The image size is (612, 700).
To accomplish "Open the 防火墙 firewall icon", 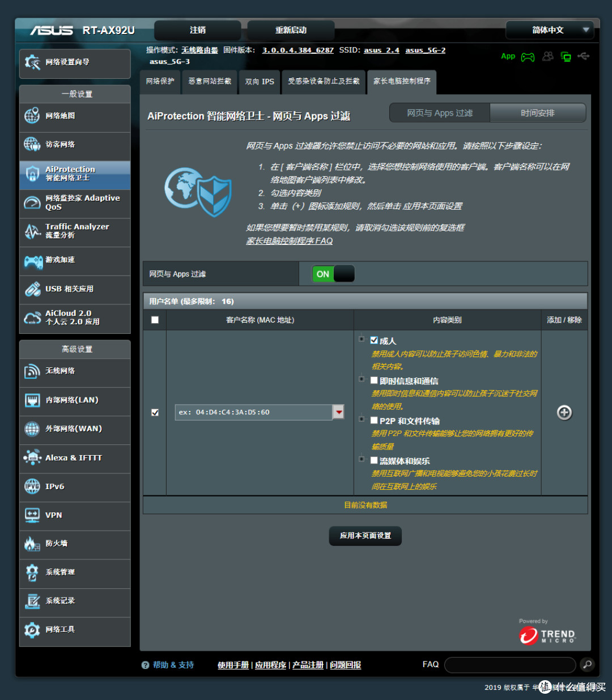I will coord(32,544).
